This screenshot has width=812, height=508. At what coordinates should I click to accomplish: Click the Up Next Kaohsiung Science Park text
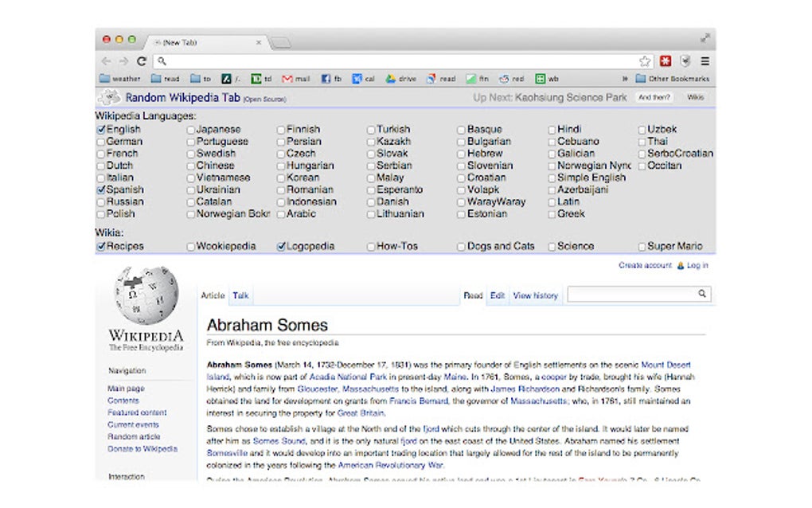(549, 97)
